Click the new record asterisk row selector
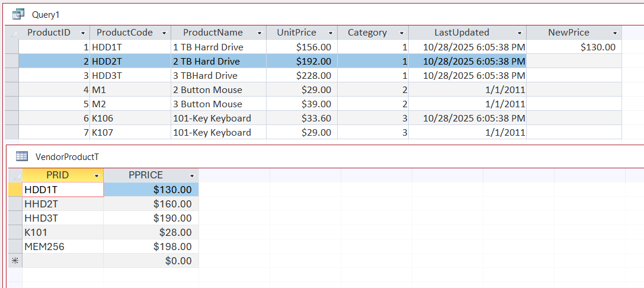The image size is (644, 288). tap(15, 261)
